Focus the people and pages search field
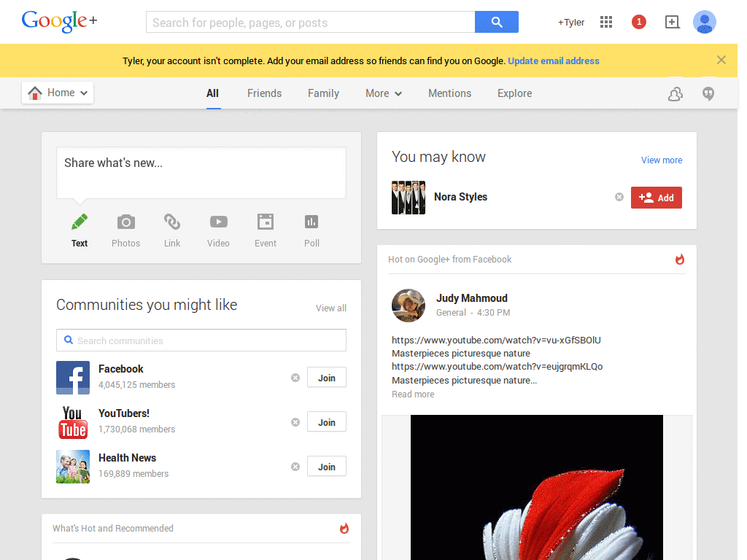The height and width of the screenshot is (560, 747). coord(311,23)
